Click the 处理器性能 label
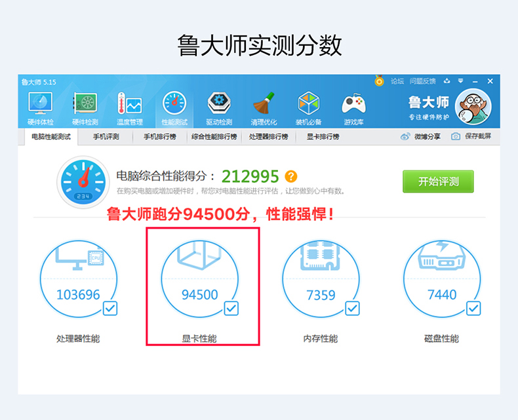The image size is (518, 420). (x=78, y=339)
